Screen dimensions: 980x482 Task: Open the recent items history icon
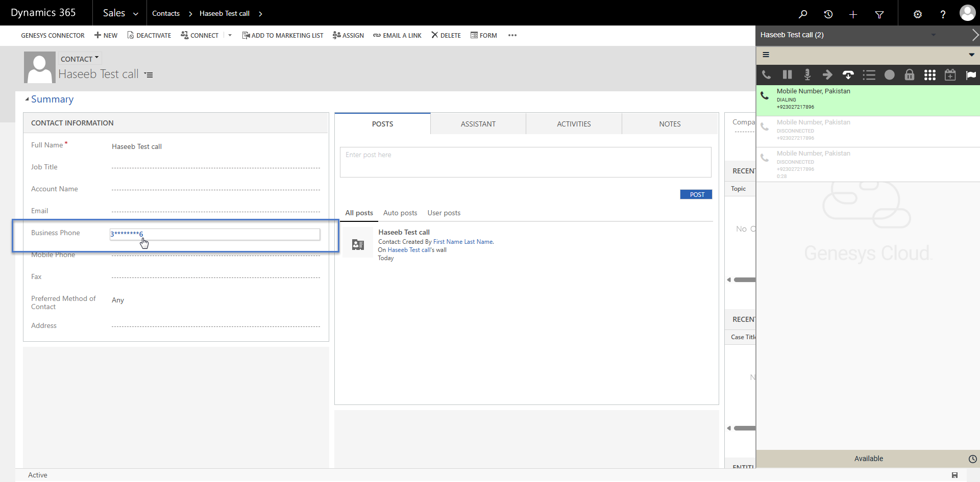[x=828, y=14]
